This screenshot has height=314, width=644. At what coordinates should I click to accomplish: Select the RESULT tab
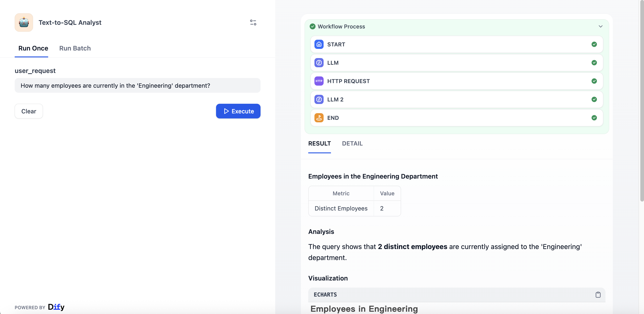click(x=319, y=144)
